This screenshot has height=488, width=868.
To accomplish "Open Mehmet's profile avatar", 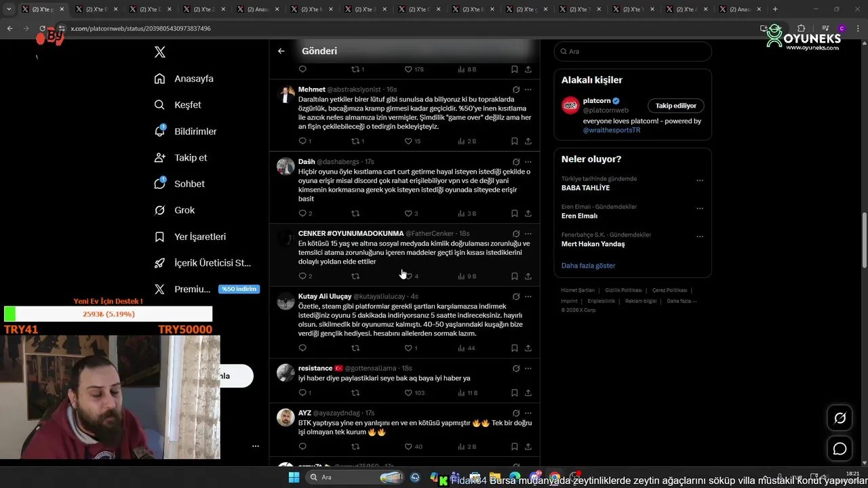I will (x=286, y=94).
